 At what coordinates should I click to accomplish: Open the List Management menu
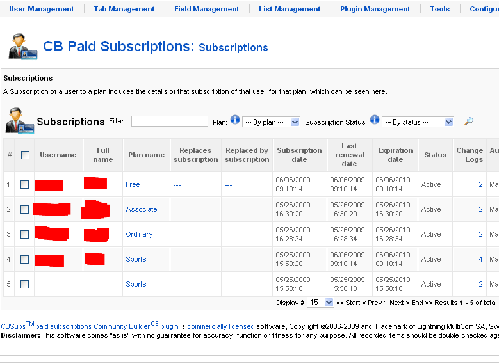pyautogui.click(x=289, y=9)
